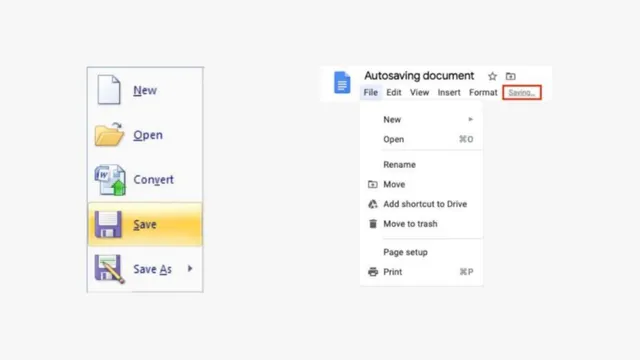Click Move in the Docs menu
640x360 pixels.
(x=394, y=184)
